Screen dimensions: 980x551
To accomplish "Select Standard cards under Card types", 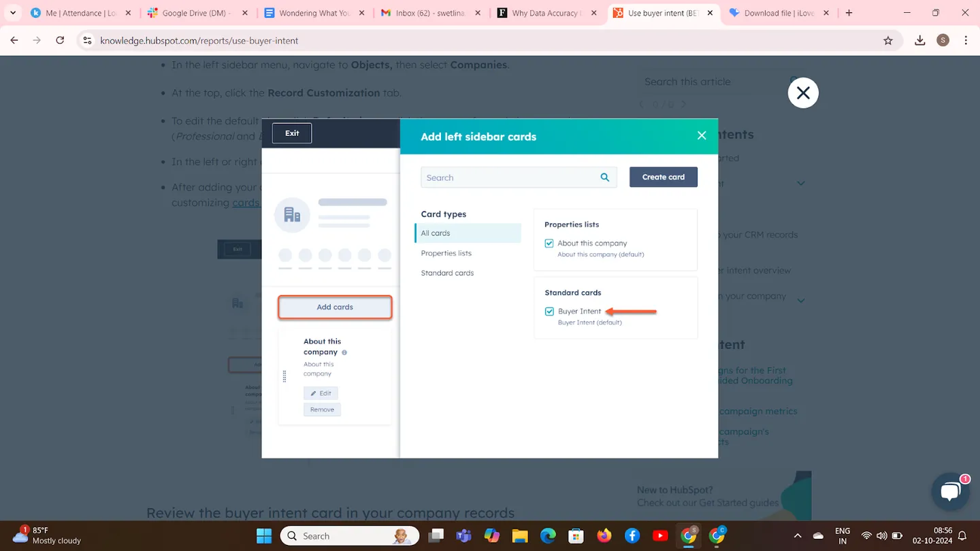I will [x=447, y=273].
